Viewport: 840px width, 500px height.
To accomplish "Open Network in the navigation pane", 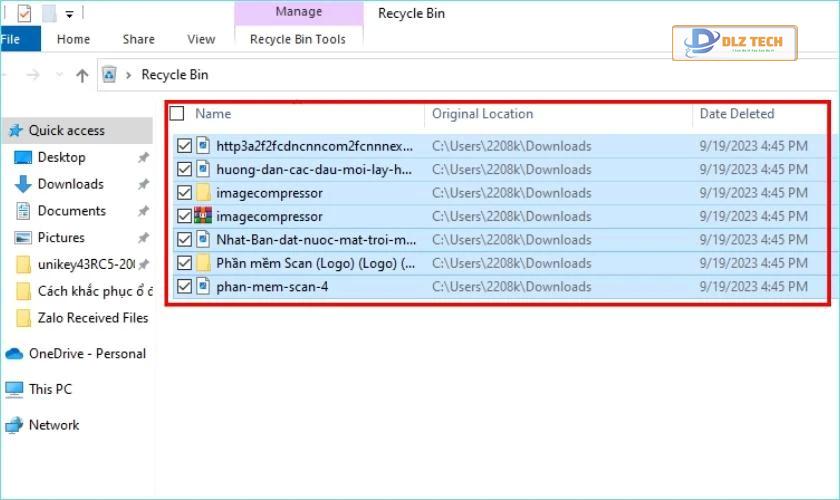I will tap(54, 425).
